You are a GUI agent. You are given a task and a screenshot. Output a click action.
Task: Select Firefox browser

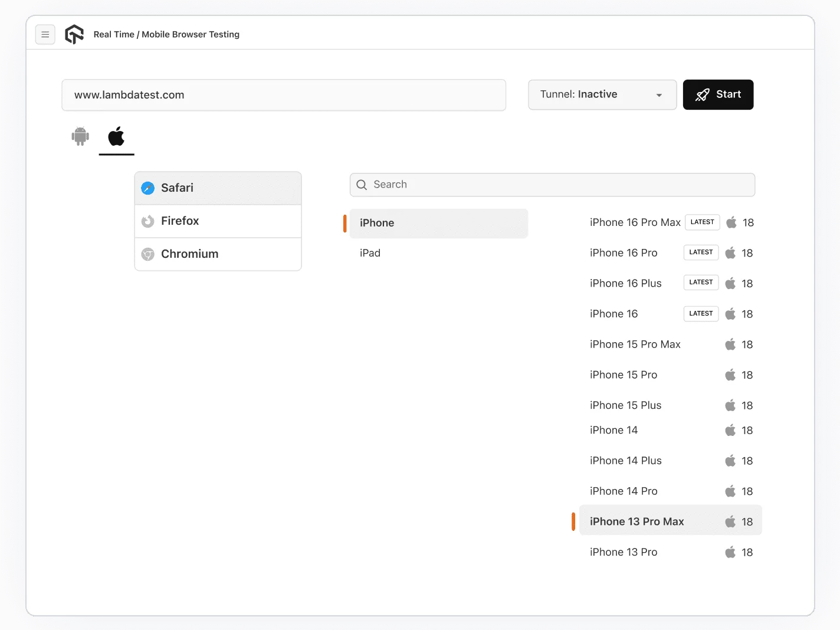click(218, 221)
